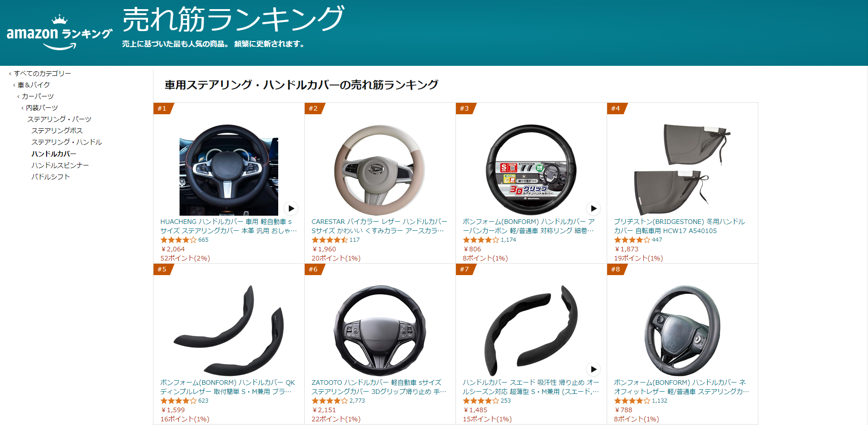Open the ブリヂストン 冬用ハンドルカバー title link
This screenshot has height=425, width=868.
coord(679,226)
